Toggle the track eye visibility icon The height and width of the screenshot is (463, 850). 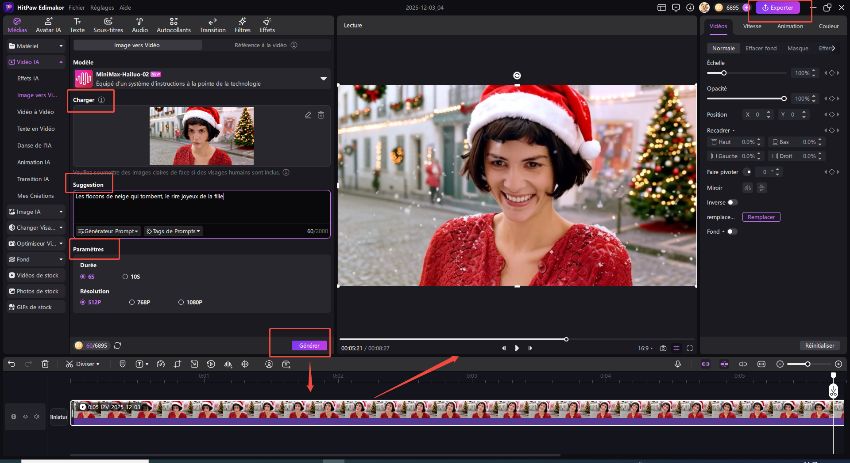click(x=25, y=416)
